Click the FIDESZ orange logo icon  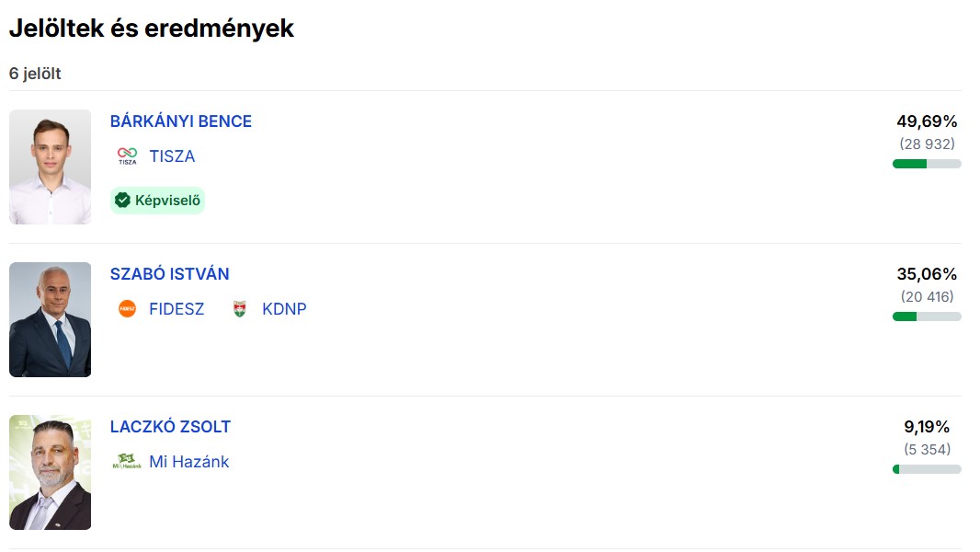coord(127,309)
